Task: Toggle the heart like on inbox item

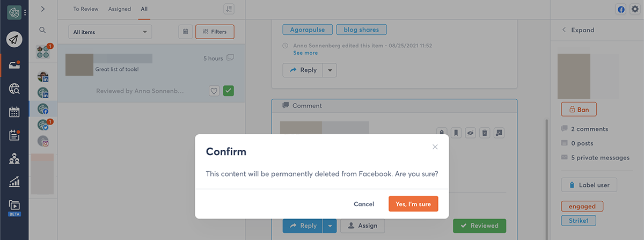Action: click(214, 91)
